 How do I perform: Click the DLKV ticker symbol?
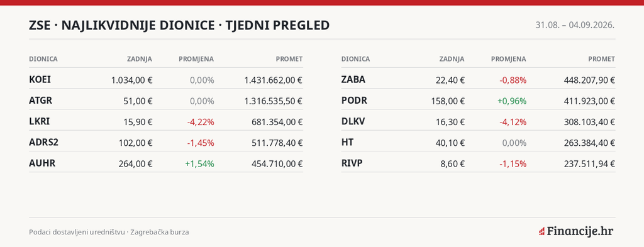click(353, 121)
